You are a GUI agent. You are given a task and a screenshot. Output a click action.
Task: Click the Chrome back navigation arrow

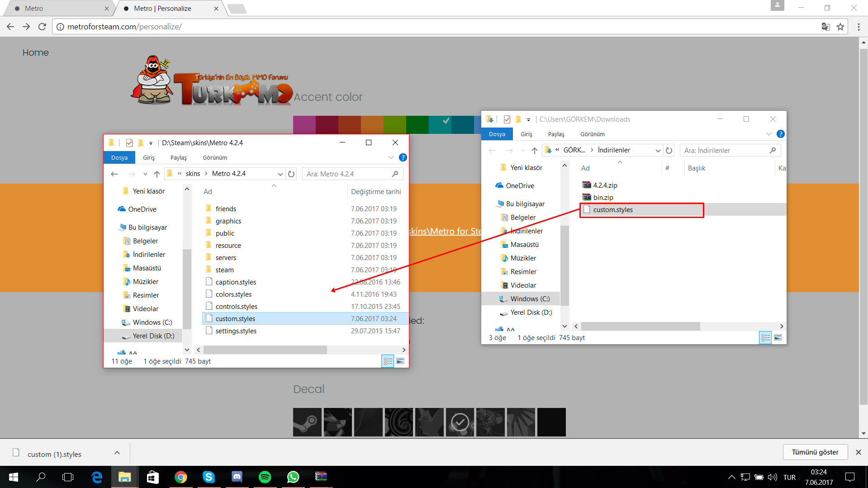[x=10, y=27]
